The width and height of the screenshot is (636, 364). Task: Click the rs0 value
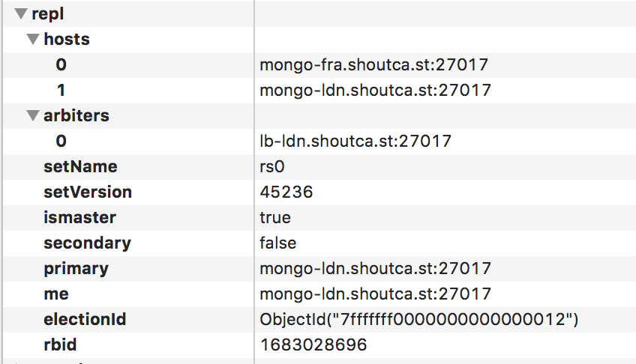(272, 167)
